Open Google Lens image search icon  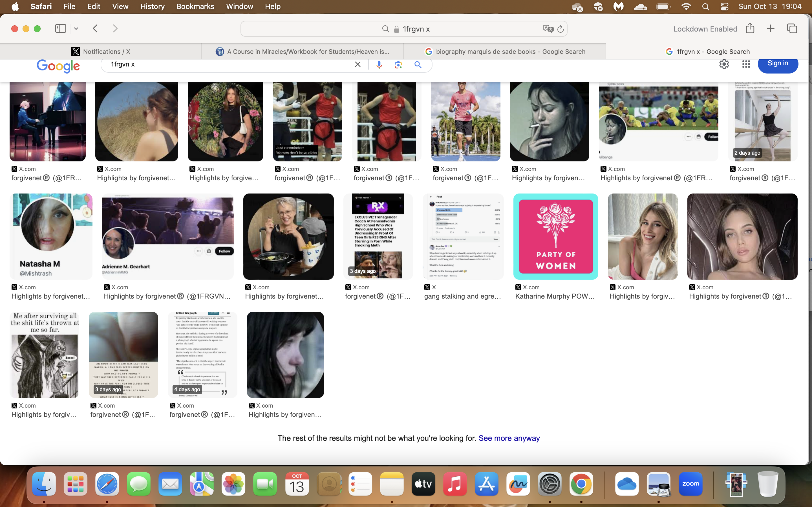point(398,65)
